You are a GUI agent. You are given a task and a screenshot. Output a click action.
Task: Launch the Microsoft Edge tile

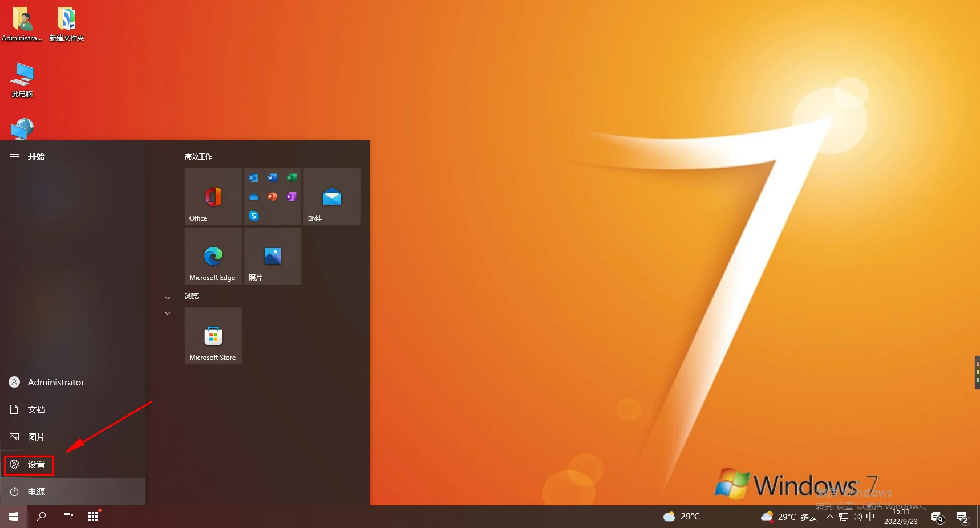click(x=213, y=256)
